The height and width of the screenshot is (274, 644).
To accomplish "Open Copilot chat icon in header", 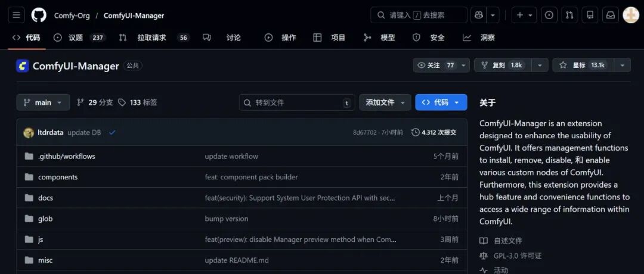I will [x=478, y=15].
